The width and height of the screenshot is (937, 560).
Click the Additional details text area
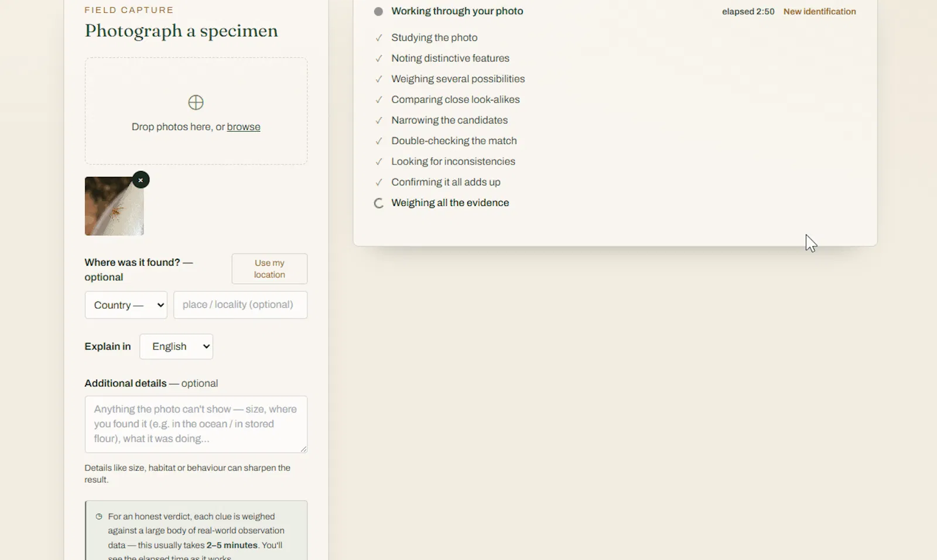[x=196, y=424]
